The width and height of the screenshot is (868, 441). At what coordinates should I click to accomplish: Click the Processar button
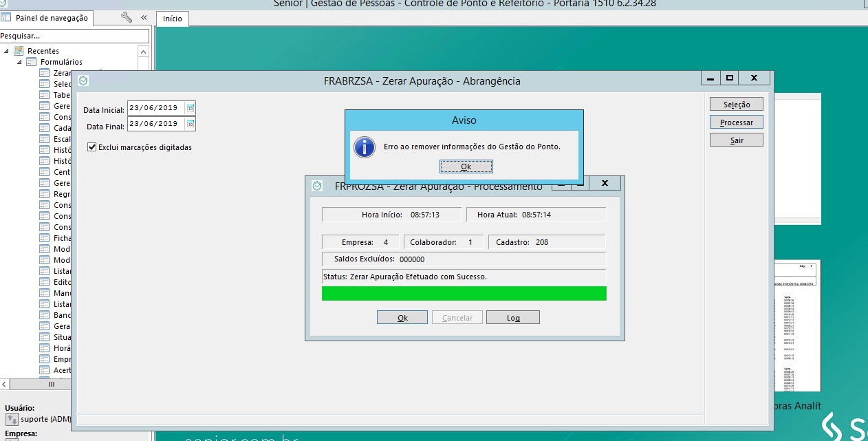[736, 122]
